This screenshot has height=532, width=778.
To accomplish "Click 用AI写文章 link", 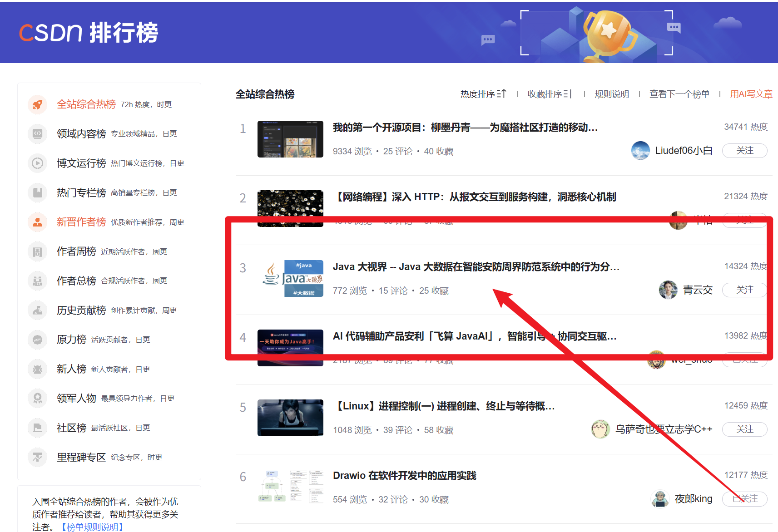I will tap(751, 94).
